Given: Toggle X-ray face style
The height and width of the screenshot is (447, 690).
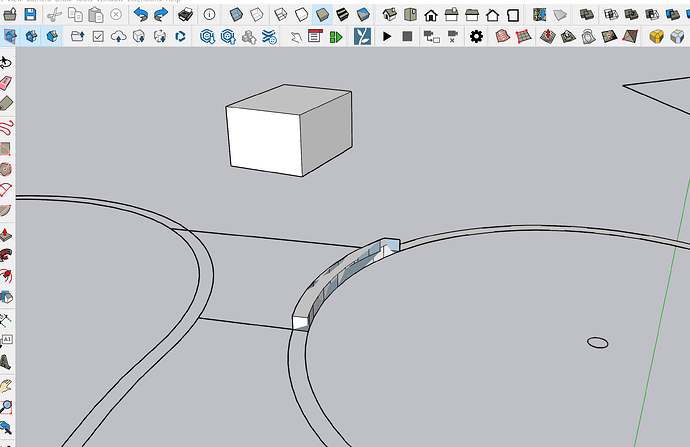Looking at the screenshot, I should point(237,15).
